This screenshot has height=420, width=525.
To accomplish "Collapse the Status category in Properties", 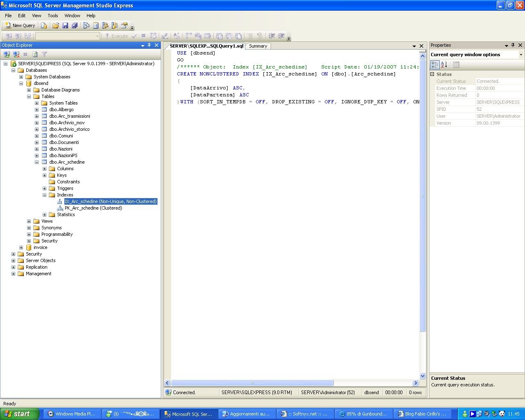I will click(x=432, y=74).
